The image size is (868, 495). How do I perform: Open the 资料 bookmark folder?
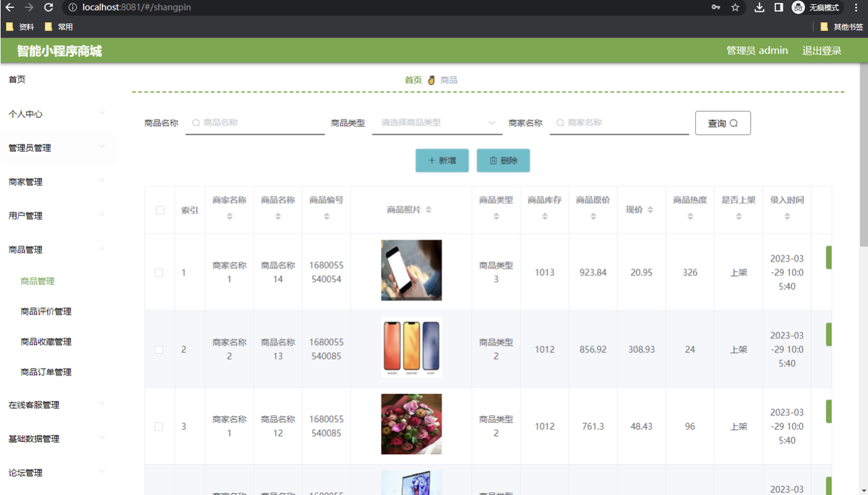click(x=20, y=27)
